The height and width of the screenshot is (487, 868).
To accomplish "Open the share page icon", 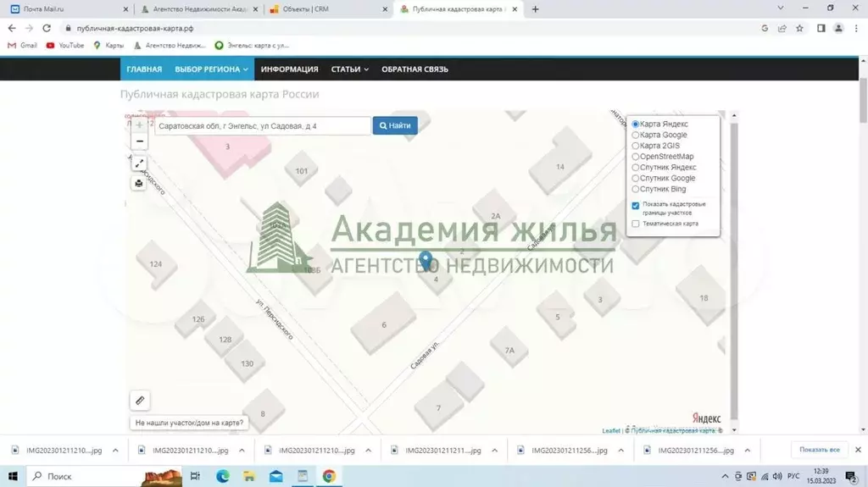I will (x=782, y=28).
